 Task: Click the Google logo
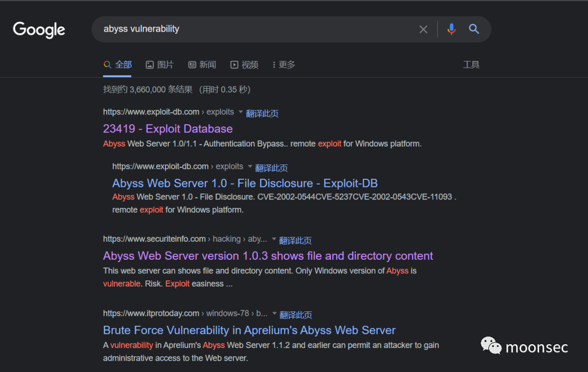click(39, 29)
